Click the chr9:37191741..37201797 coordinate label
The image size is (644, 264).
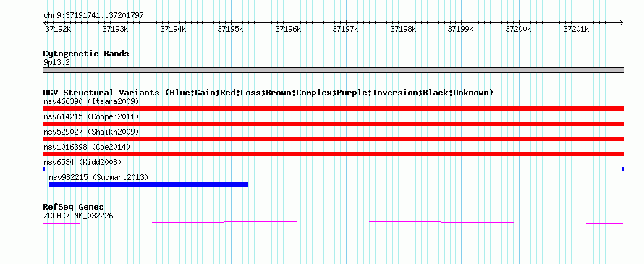click(x=93, y=15)
